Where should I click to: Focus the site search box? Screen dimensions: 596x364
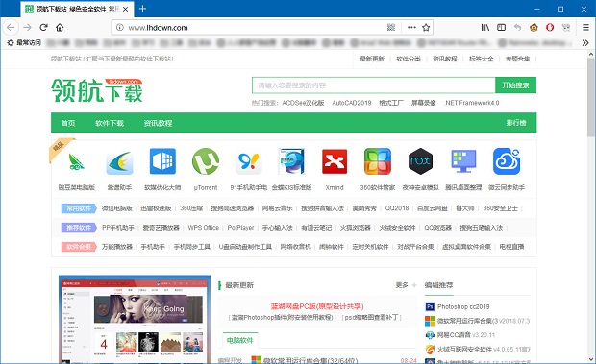[373, 85]
